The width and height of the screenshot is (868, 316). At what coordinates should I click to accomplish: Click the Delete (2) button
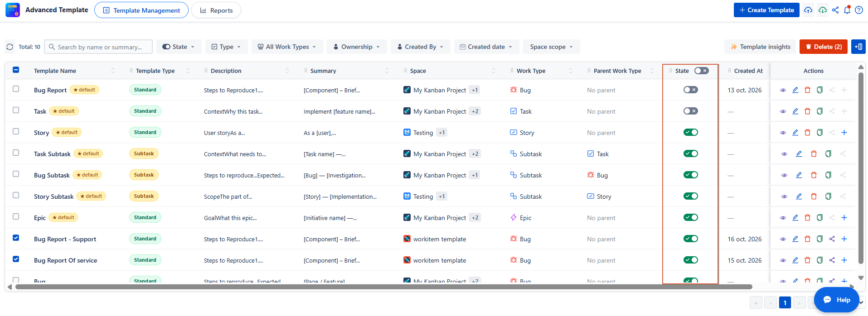click(x=824, y=47)
